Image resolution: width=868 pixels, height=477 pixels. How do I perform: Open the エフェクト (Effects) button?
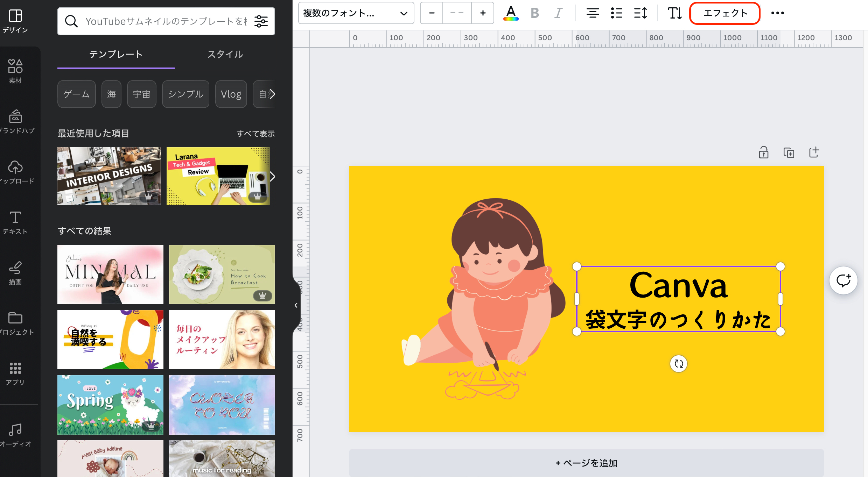pos(725,13)
